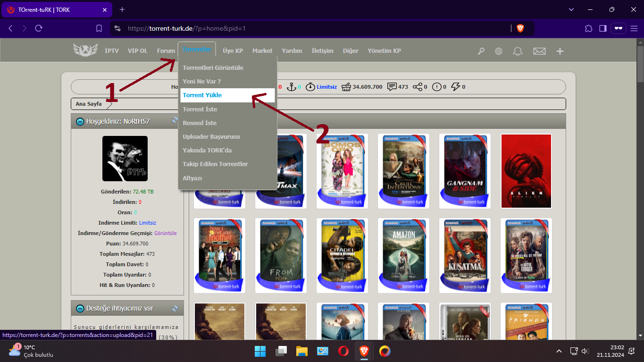The width and height of the screenshot is (644, 362).
Task: Open Yakında TORK'da menu entry
Action: [x=207, y=150]
